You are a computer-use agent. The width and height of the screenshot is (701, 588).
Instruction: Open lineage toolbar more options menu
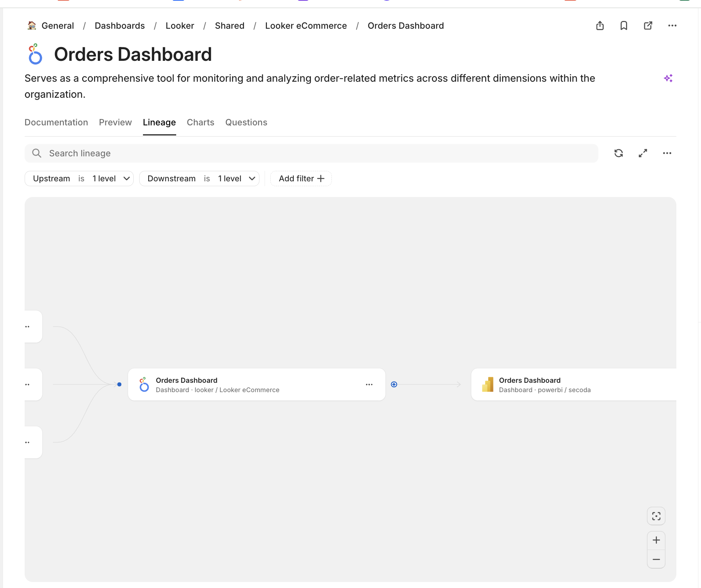pyautogui.click(x=667, y=153)
